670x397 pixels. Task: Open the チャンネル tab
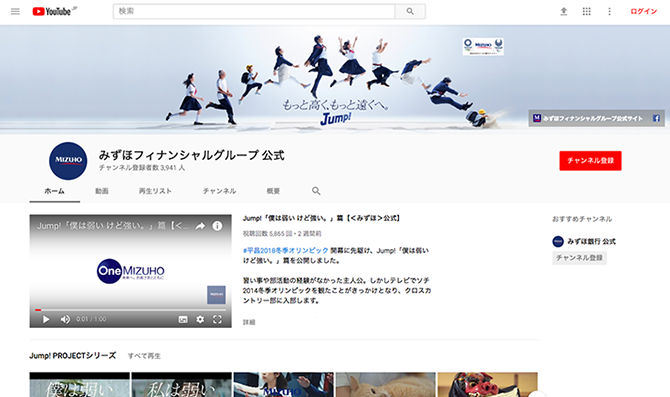pyautogui.click(x=219, y=191)
